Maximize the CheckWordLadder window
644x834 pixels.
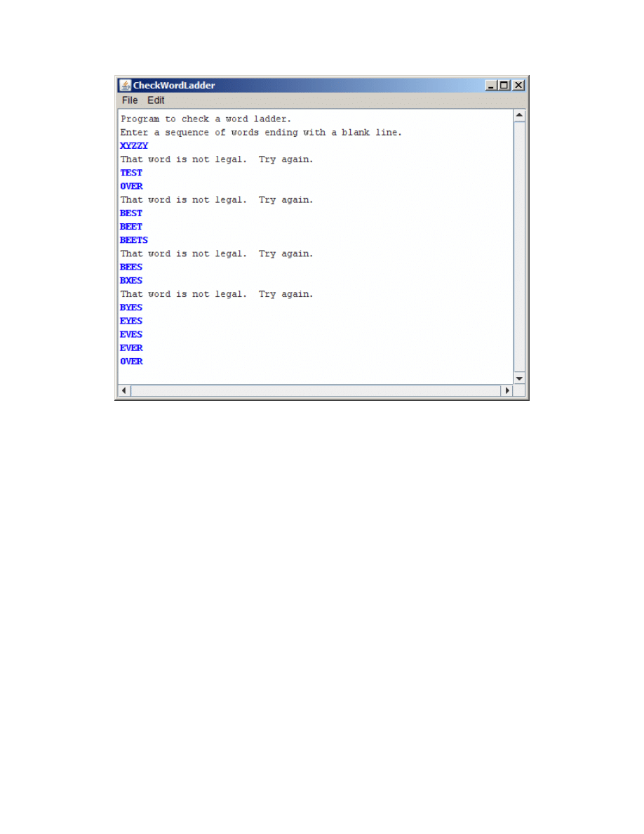[504, 85]
